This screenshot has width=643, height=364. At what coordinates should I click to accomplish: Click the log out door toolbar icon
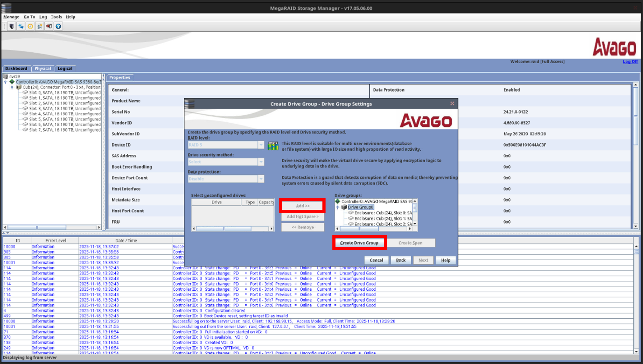[x=49, y=26]
